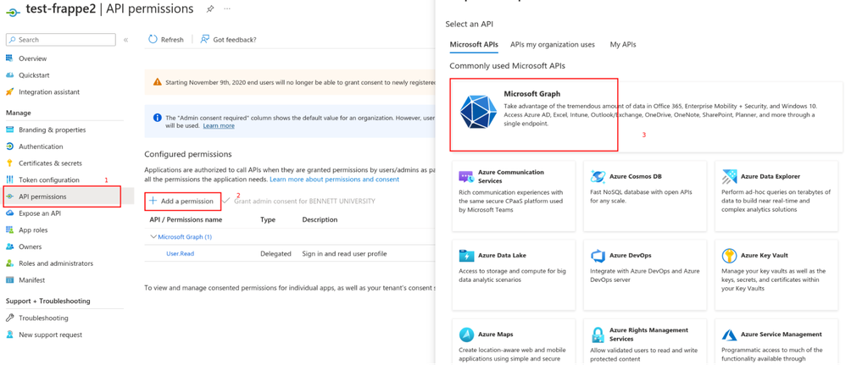Collapse the Microsoft Graph (1) permissions group
This screenshot has width=868, height=365.
coord(153,236)
